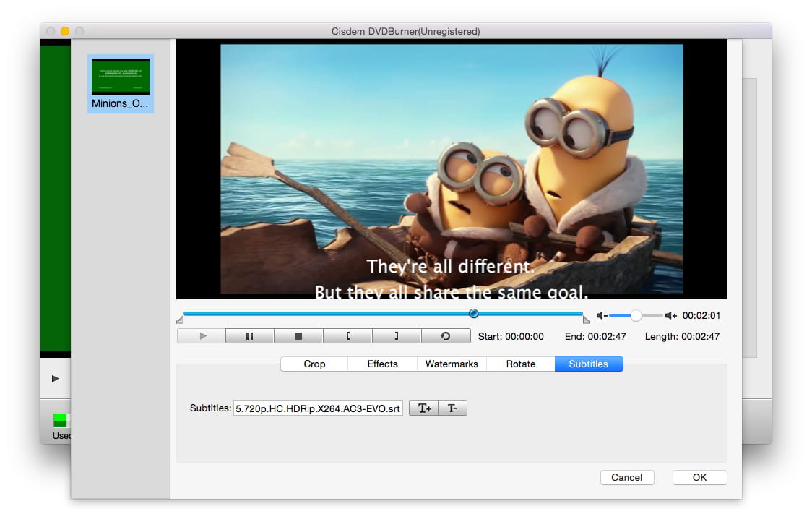Set trim end with right bracket button
812x514 pixels.
(396, 336)
